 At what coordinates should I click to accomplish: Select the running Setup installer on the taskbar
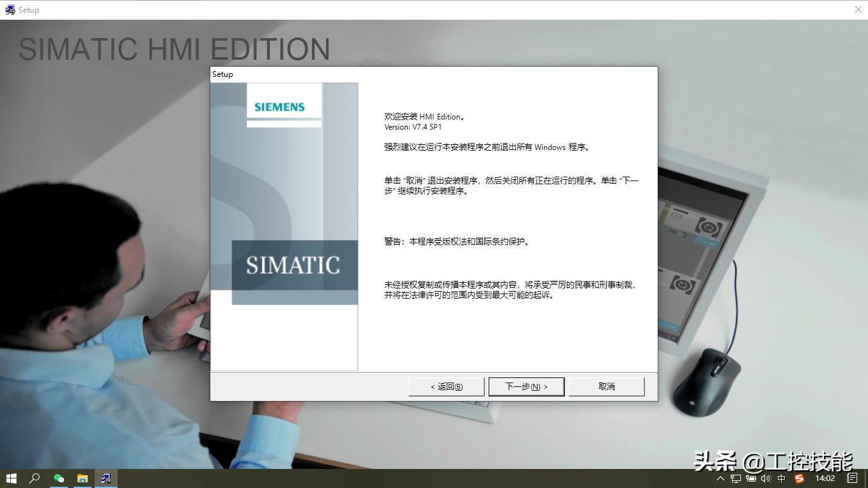pyautogui.click(x=105, y=478)
